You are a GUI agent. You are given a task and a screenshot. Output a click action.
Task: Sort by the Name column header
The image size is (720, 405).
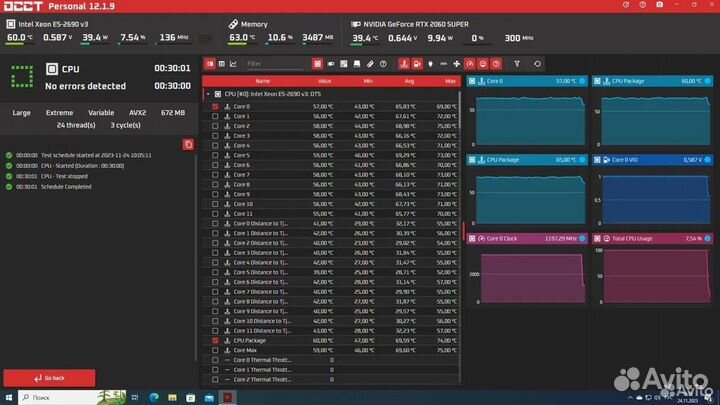click(263, 81)
